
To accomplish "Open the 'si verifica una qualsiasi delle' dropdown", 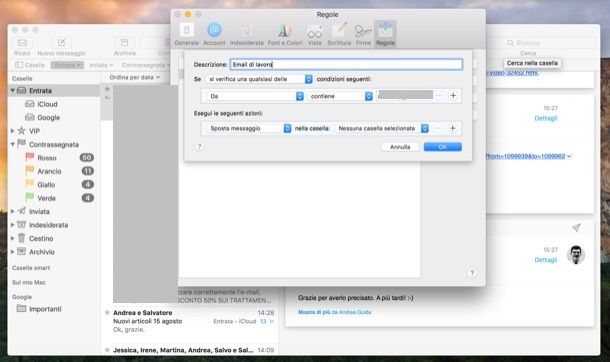I will point(259,79).
